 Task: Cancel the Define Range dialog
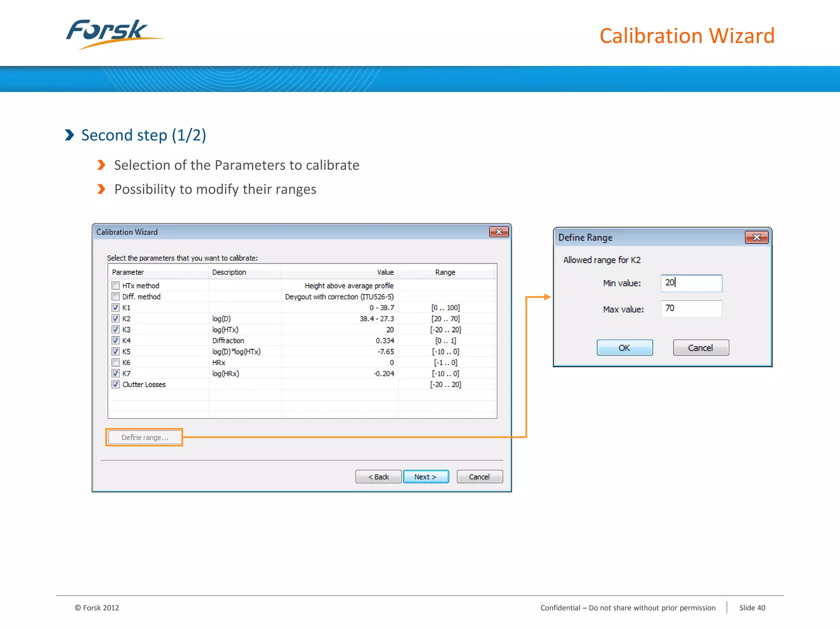701,348
